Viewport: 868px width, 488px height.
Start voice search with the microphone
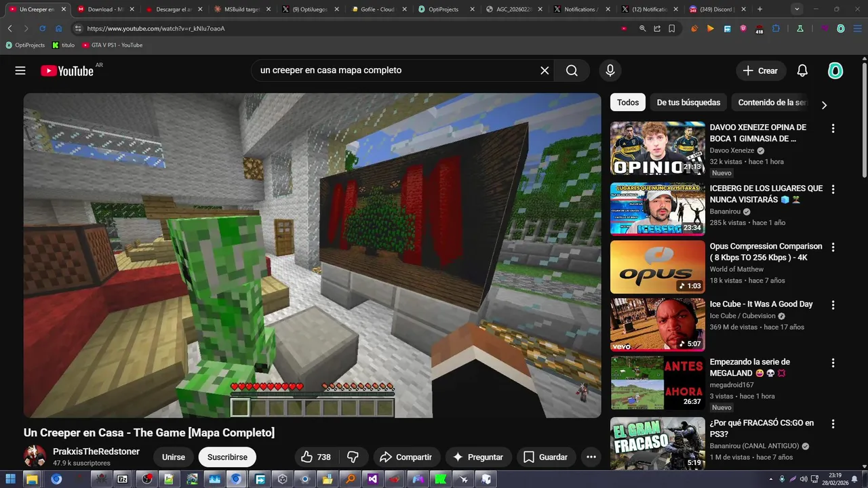(x=610, y=70)
